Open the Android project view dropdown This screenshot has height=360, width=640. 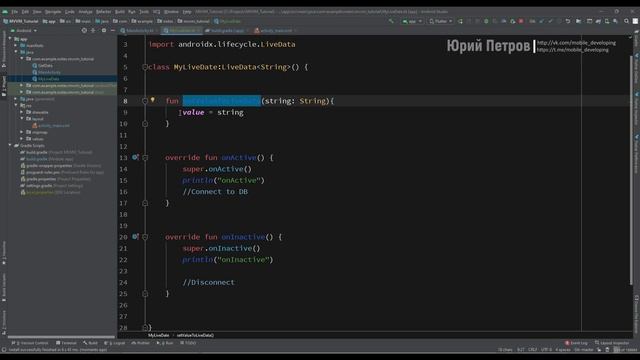pos(24,31)
